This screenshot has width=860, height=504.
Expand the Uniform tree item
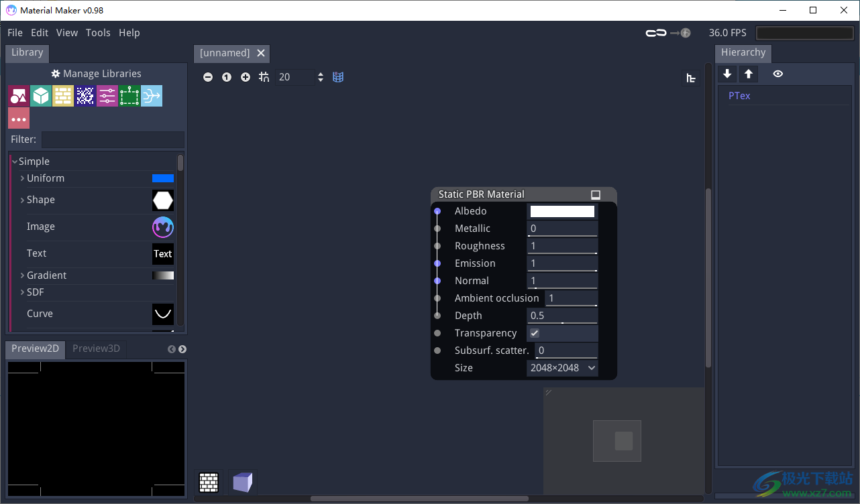pos(23,178)
